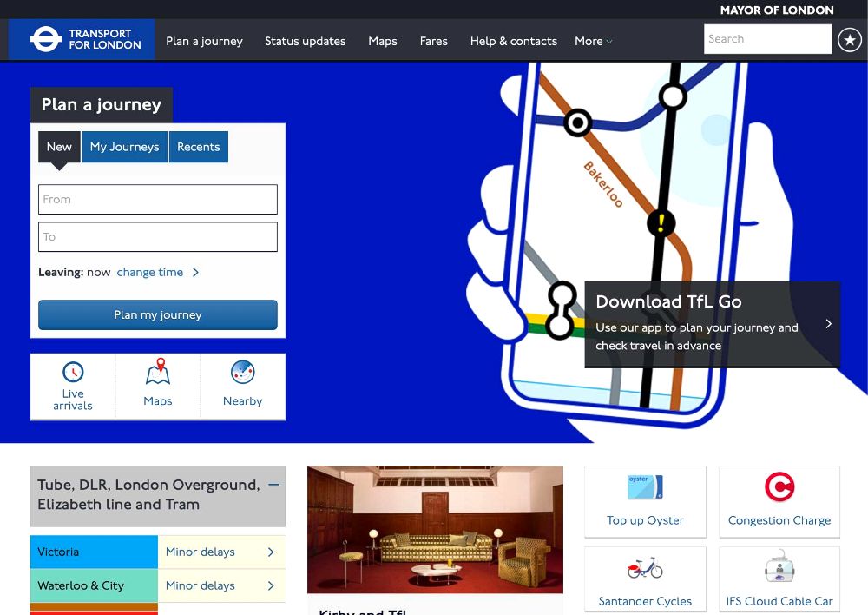Switch to the Recents tab
This screenshot has width=868, height=615.
(x=198, y=147)
